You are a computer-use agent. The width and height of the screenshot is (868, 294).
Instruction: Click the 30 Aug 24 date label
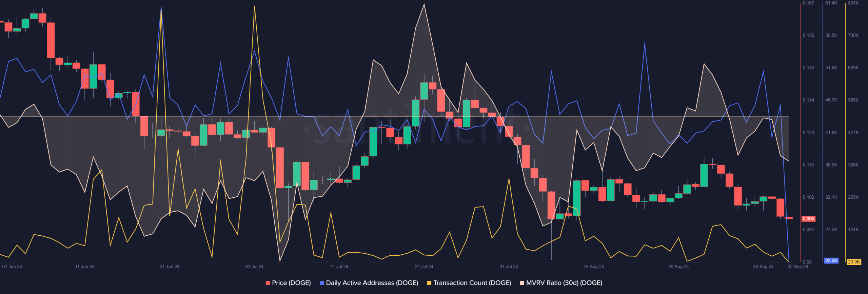pos(763,267)
